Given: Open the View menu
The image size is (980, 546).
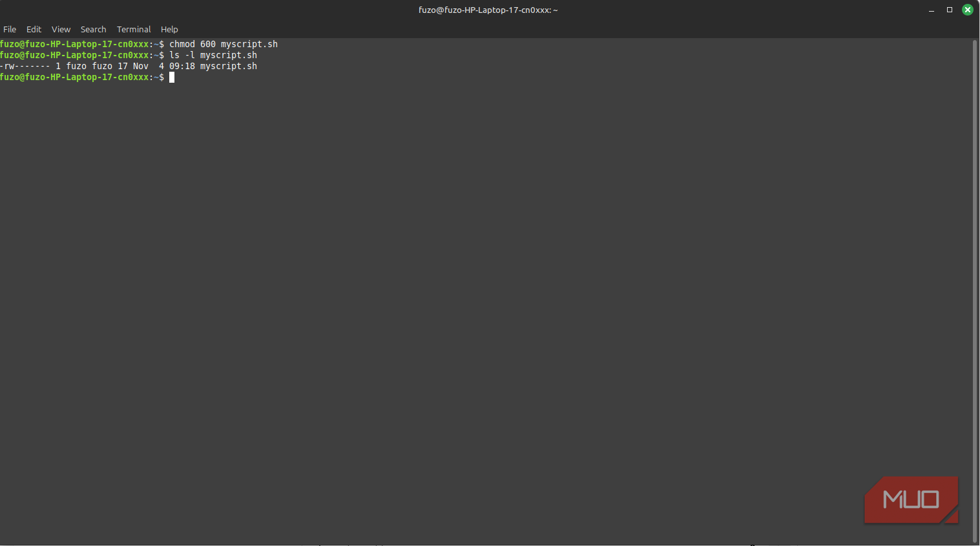Looking at the screenshot, I should click(61, 29).
